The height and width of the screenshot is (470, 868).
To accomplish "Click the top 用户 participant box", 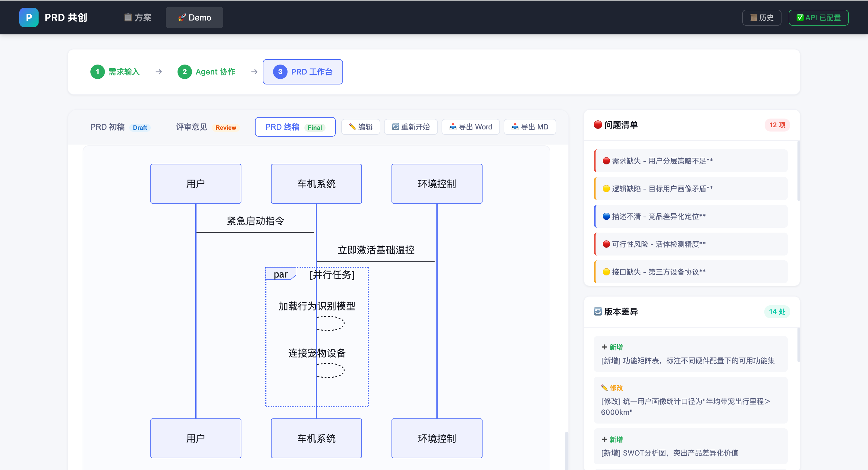I will click(x=196, y=184).
